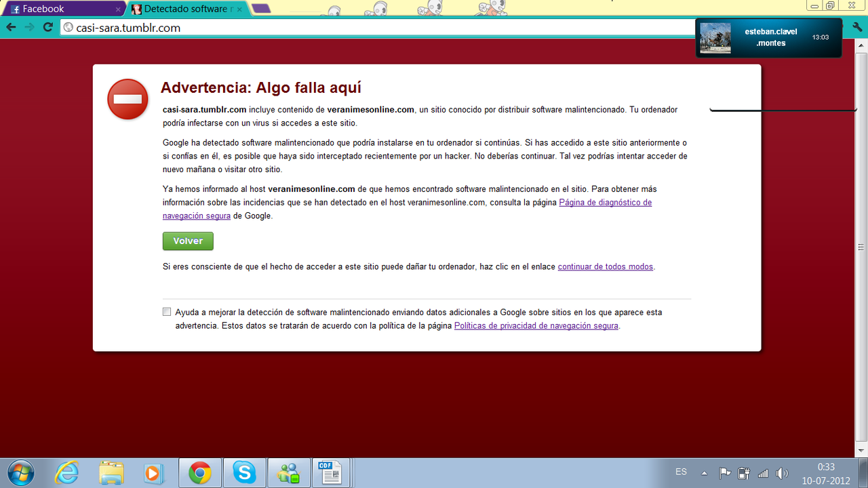This screenshot has height=488, width=868.
Task: Open a new tab with the new-tab button
Action: [261, 9]
